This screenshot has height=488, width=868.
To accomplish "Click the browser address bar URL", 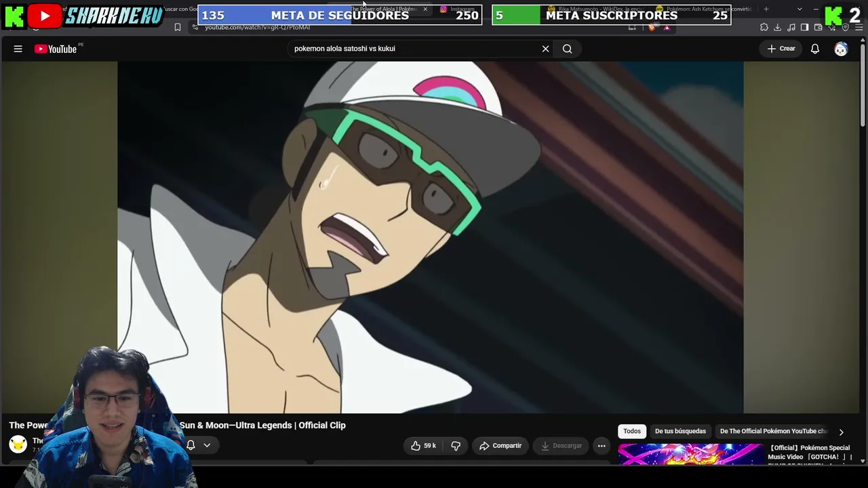I will pos(258,27).
